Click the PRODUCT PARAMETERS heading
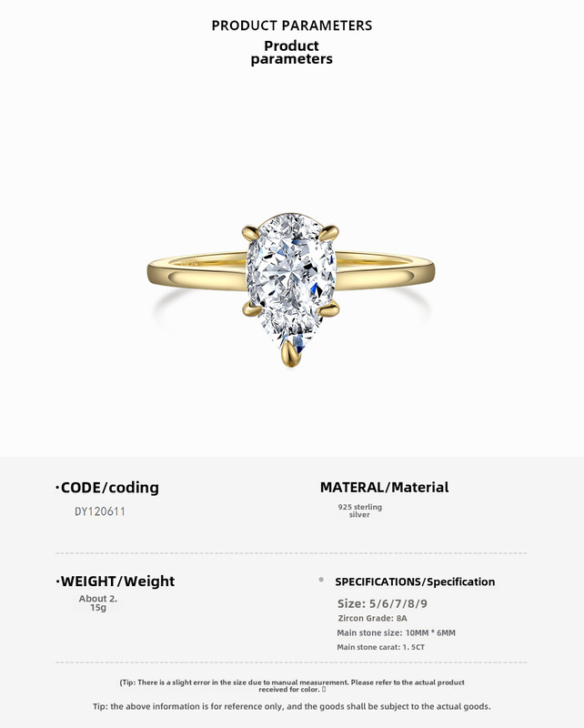The width and height of the screenshot is (584, 728). (x=291, y=25)
